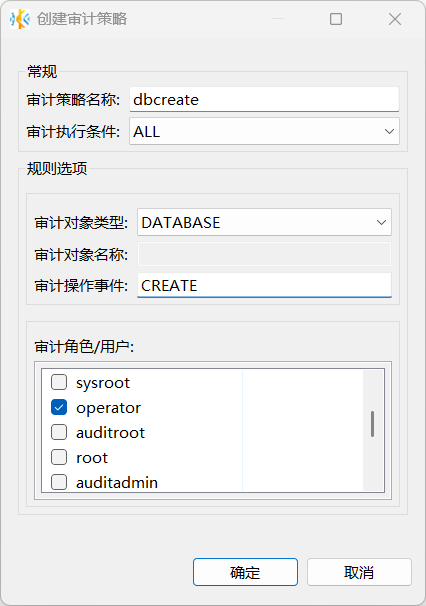Click the disabled 审计对象名称 field
Screen dimensions: 426x606
coord(264,254)
